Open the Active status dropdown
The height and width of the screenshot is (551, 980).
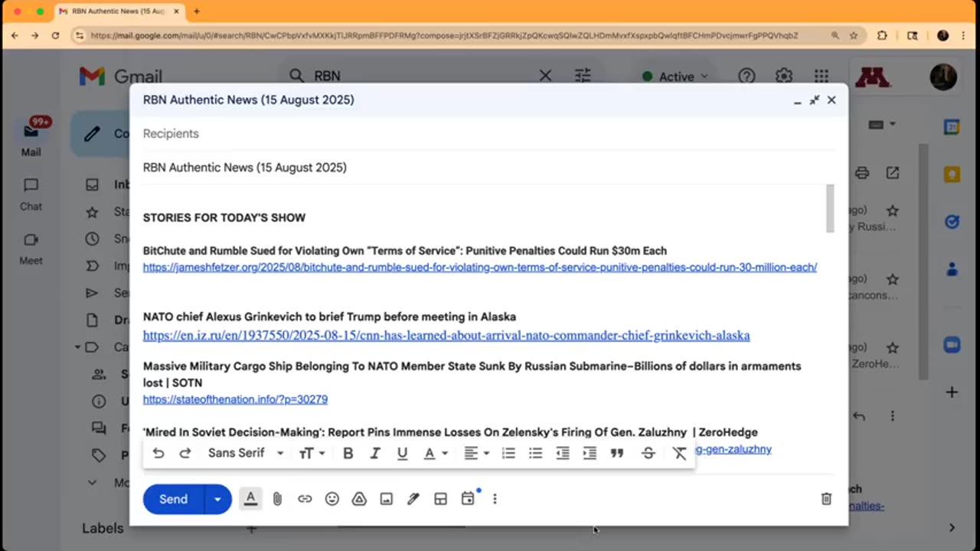[675, 77]
